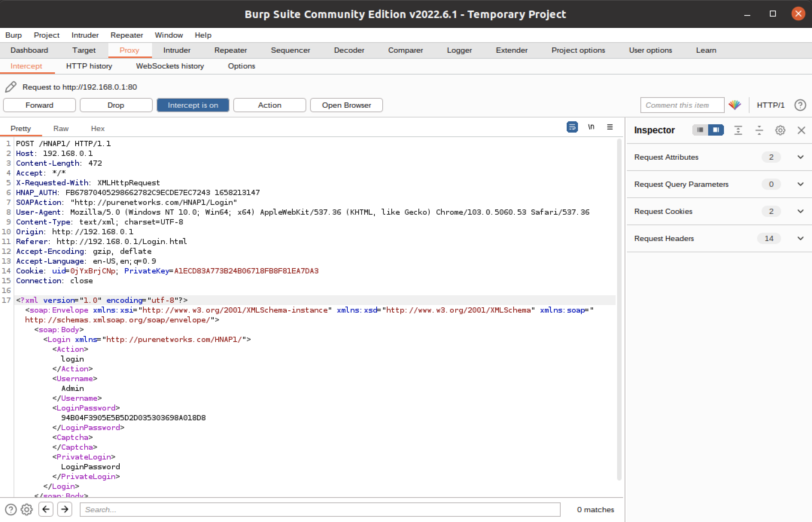
Task: Open search settings gear at bottom
Action: click(27, 510)
